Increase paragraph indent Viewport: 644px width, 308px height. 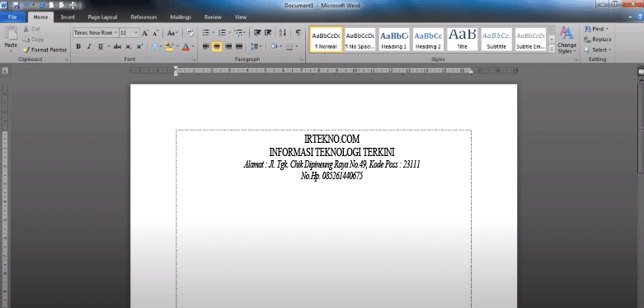pos(268,33)
